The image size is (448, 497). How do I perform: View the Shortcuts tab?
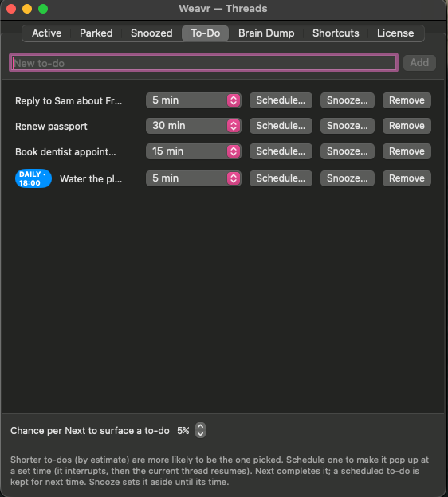(x=336, y=33)
